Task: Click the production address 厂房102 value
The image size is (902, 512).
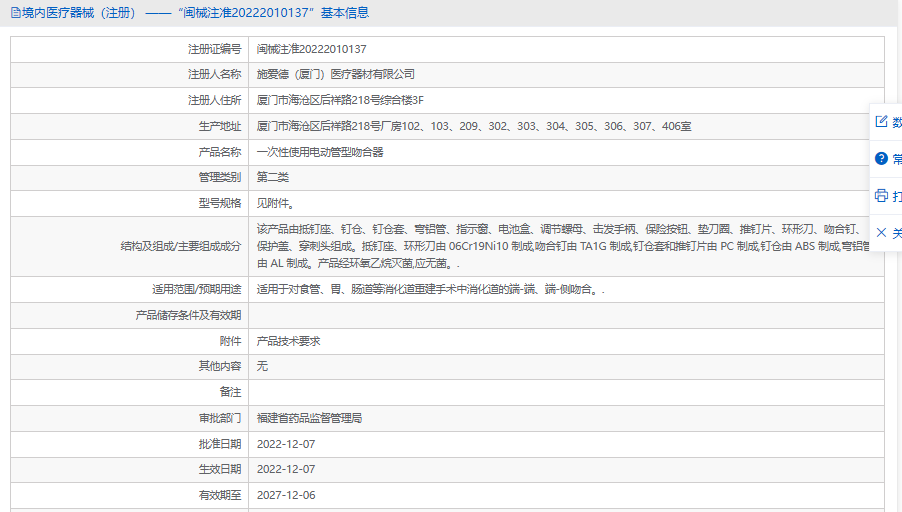Action: point(473,127)
